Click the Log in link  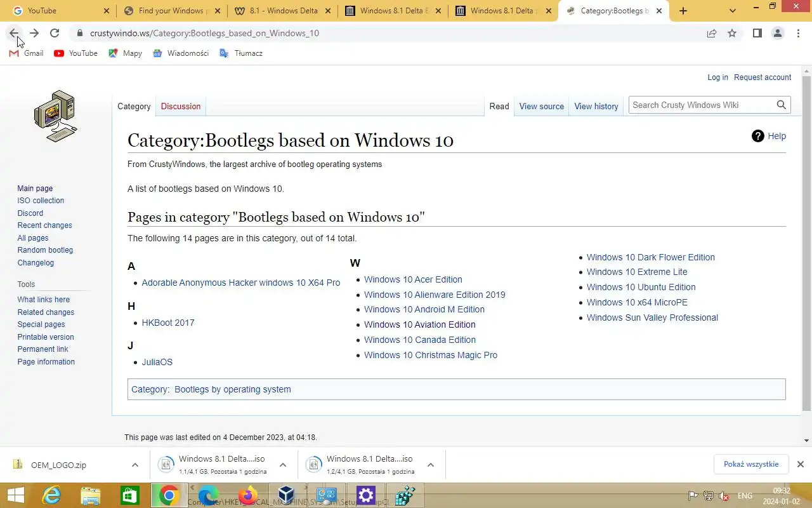tap(717, 77)
